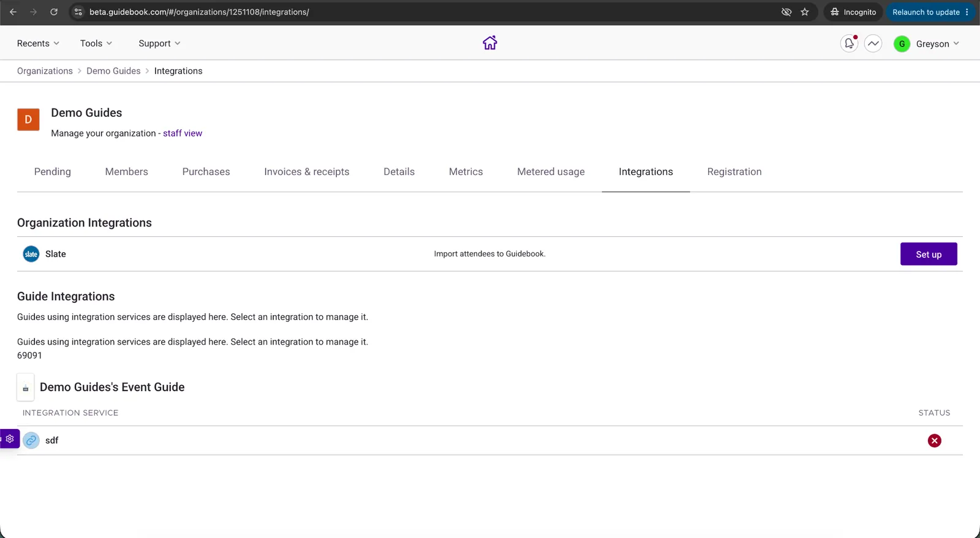This screenshot has height=538, width=980.
Task: Open the activity trend icon
Action: pyautogui.click(x=873, y=43)
